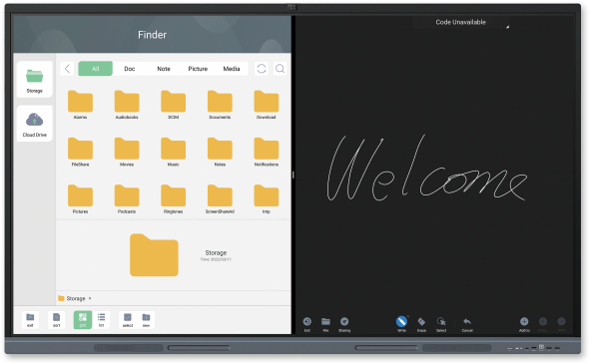Open the Music folder

point(173,152)
